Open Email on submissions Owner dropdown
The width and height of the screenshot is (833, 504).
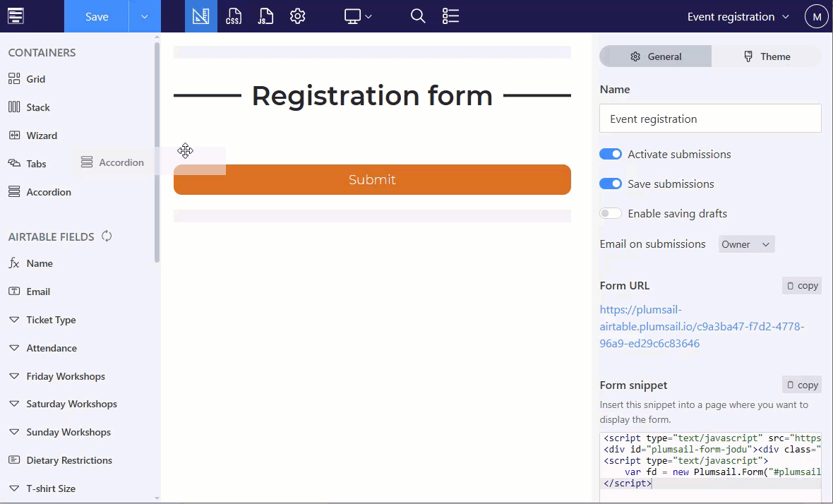point(746,244)
